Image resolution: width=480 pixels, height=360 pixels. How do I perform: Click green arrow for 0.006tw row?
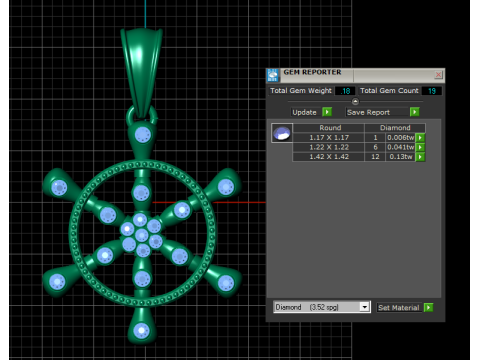[420, 137]
